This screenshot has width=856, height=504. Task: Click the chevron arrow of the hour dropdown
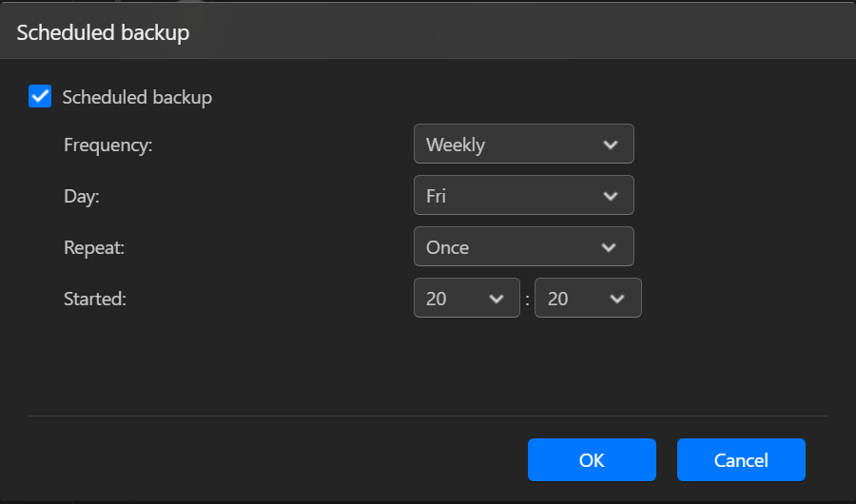coord(496,299)
